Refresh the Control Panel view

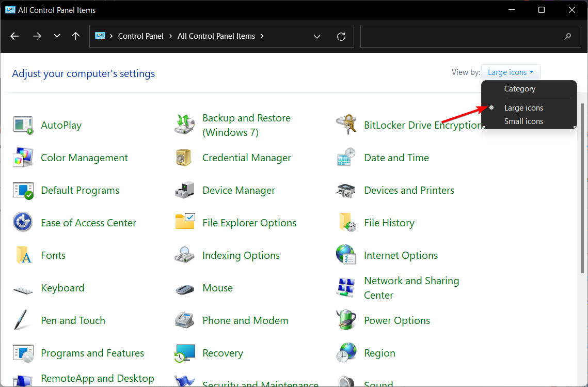coord(341,36)
